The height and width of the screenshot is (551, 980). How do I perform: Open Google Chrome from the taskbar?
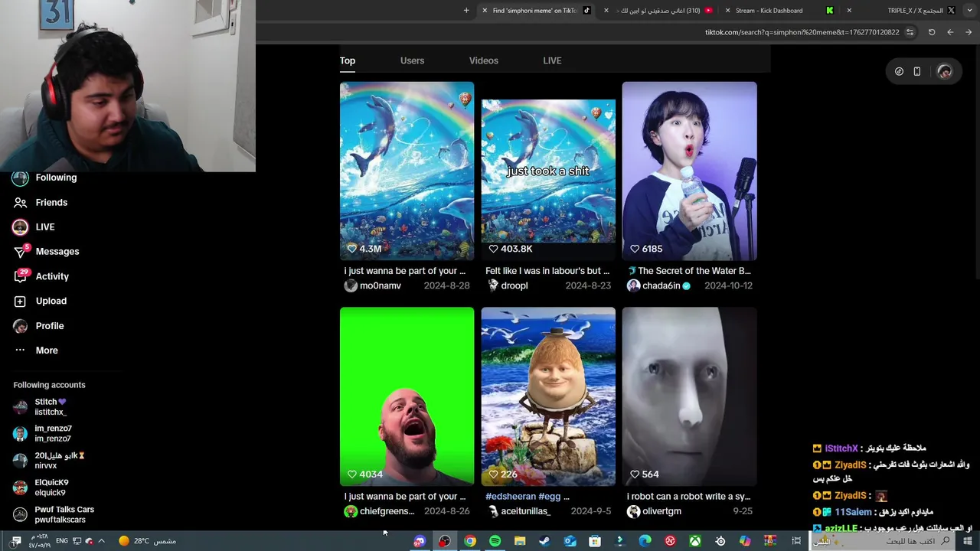pyautogui.click(x=470, y=541)
